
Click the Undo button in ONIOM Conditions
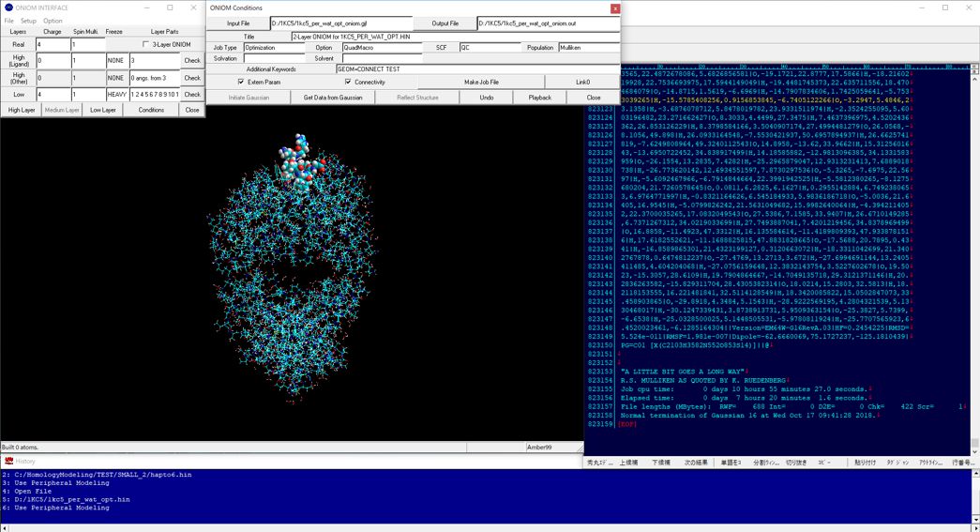[487, 98]
